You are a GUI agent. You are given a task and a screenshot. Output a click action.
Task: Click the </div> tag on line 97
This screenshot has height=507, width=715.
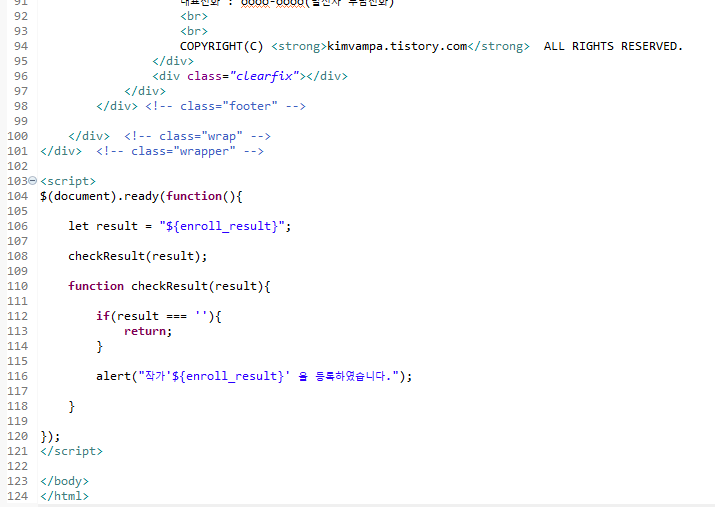pyautogui.click(x=145, y=91)
